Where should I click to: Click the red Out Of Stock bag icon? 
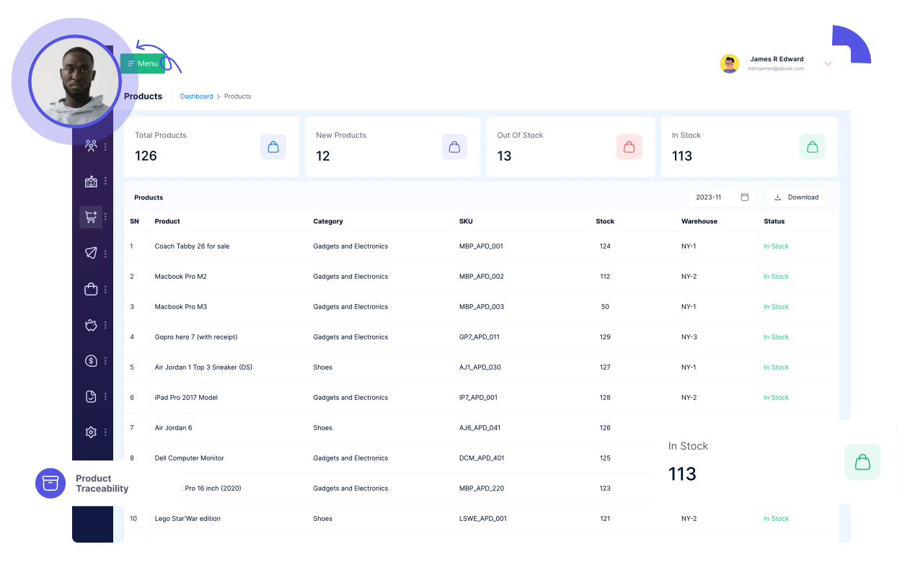tap(629, 147)
